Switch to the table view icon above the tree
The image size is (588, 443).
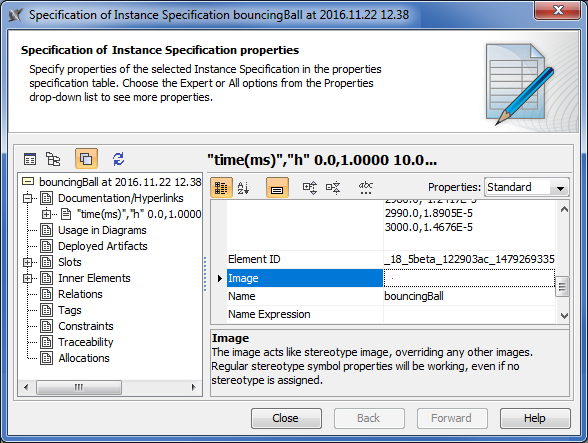click(x=30, y=159)
